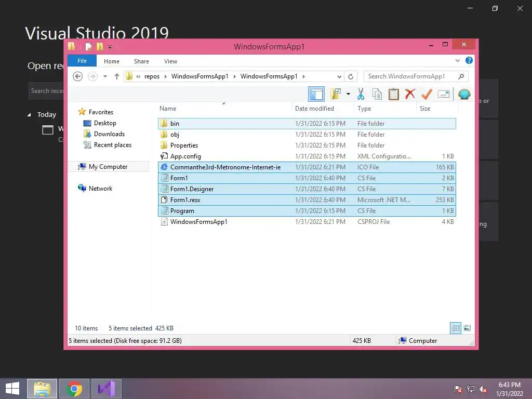Switch to the Share ribbon tab
This screenshot has height=399, width=532.
(x=141, y=61)
